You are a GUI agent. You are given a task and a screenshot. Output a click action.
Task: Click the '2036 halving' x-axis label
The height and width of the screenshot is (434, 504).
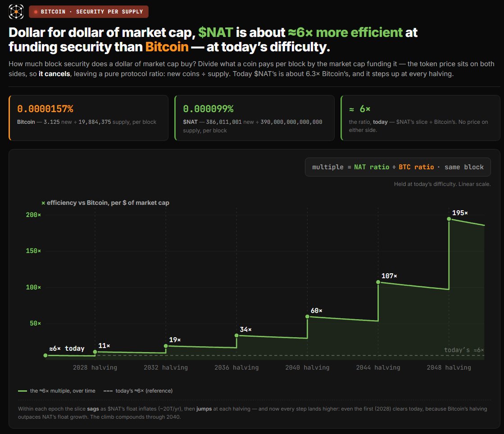click(x=236, y=367)
